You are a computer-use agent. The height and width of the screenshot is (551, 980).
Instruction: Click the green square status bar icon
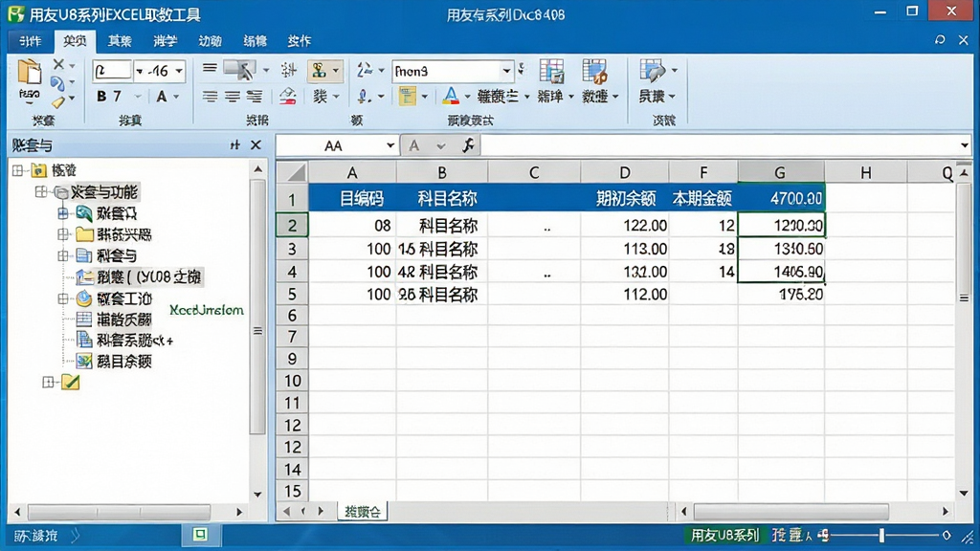[200, 535]
